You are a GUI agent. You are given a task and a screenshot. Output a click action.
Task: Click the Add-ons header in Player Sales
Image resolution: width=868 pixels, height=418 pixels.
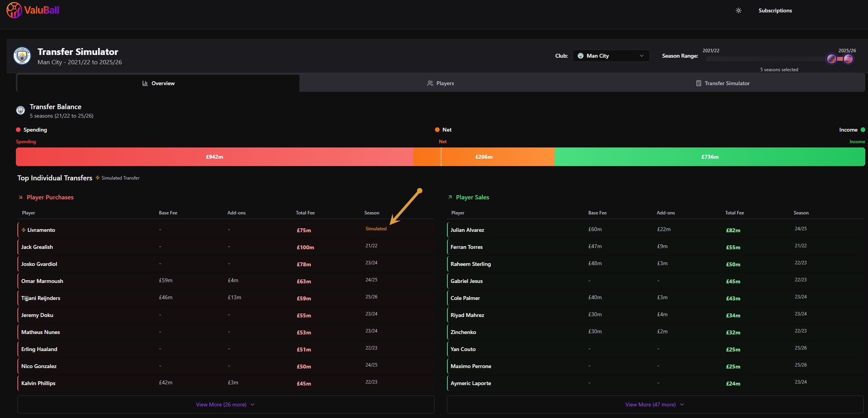pyautogui.click(x=666, y=213)
